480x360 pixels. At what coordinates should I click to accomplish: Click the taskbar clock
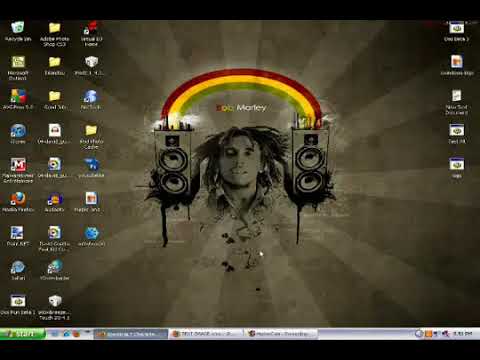click(x=463, y=334)
